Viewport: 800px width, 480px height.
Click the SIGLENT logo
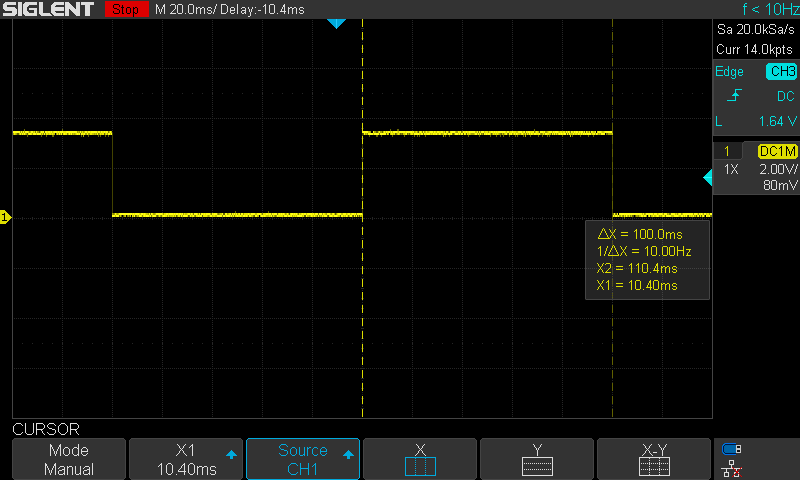(48, 9)
